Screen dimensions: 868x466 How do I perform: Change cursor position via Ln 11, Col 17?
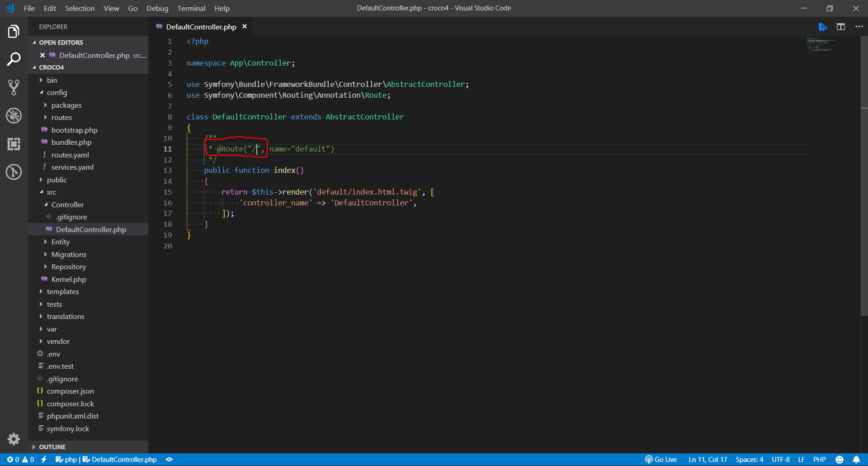point(708,460)
